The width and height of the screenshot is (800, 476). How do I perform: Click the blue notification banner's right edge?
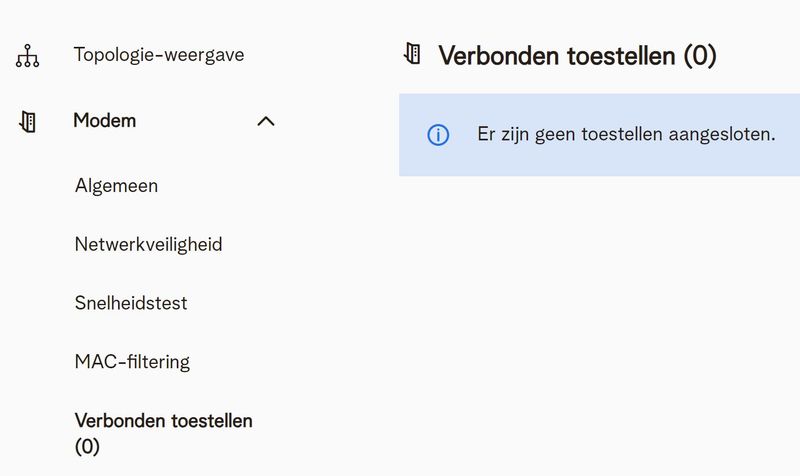click(x=792, y=135)
